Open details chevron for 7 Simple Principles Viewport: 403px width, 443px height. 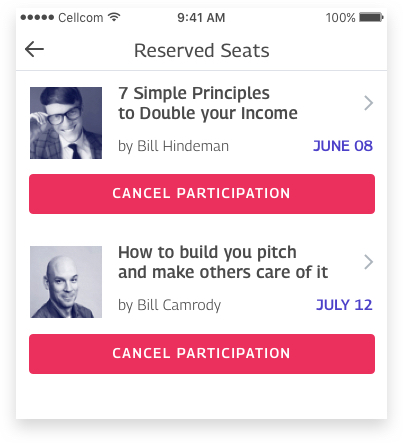click(x=368, y=103)
